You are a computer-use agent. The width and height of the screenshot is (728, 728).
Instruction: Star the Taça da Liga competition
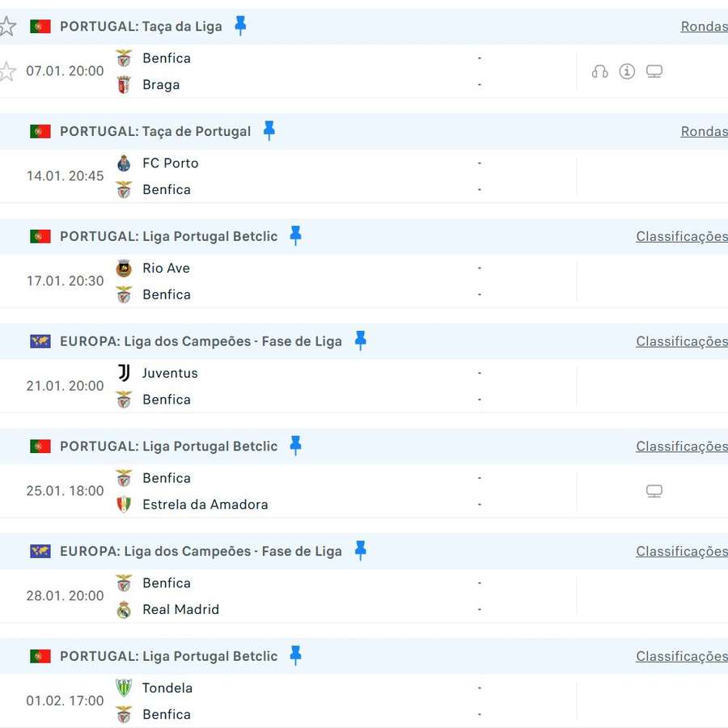pyautogui.click(x=7, y=26)
